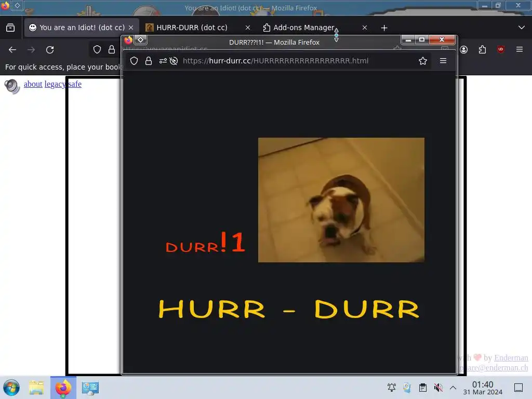Open a new tab with the plus button
This screenshot has height=399, width=532.
(x=384, y=28)
